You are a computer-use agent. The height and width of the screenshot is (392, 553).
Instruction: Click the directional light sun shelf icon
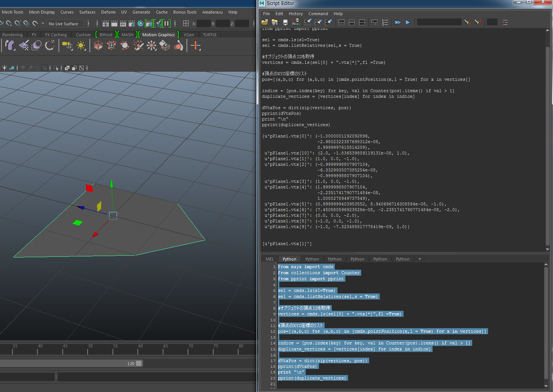81,46
